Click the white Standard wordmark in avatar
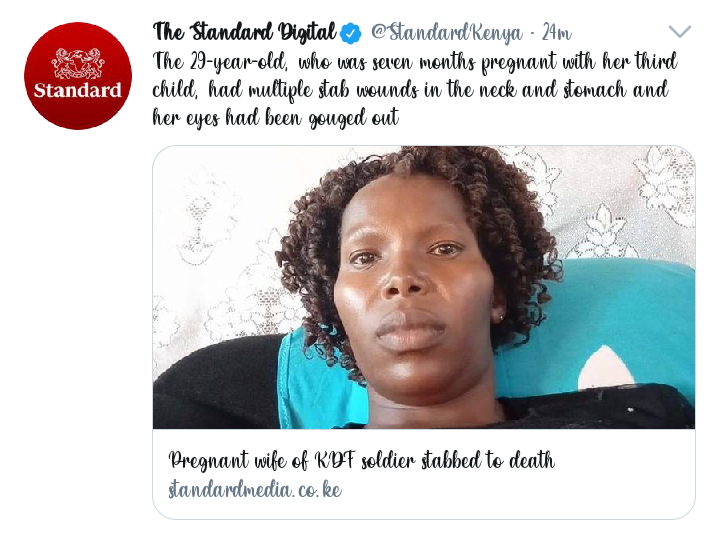720x533 pixels. pyautogui.click(x=78, y=90)
